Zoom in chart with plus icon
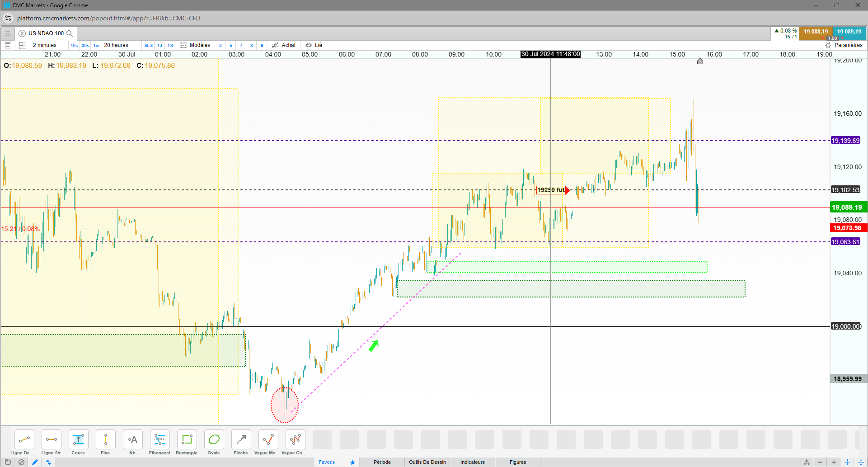Screen dimensions: 868x467 click(834, 462)
